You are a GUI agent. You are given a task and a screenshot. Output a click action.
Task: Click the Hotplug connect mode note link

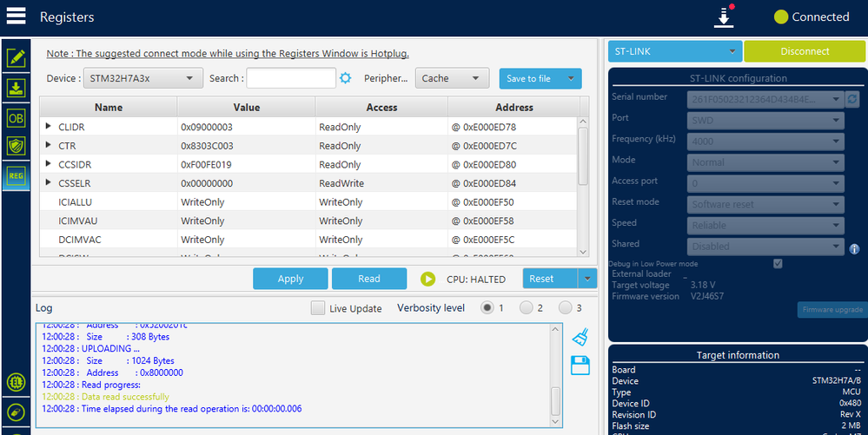(x=228, y=54)
